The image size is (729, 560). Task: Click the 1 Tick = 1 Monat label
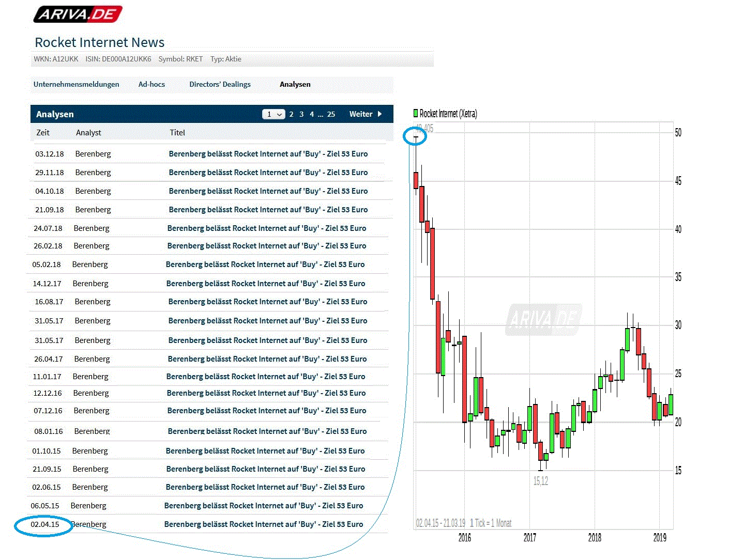click(491, 523)
